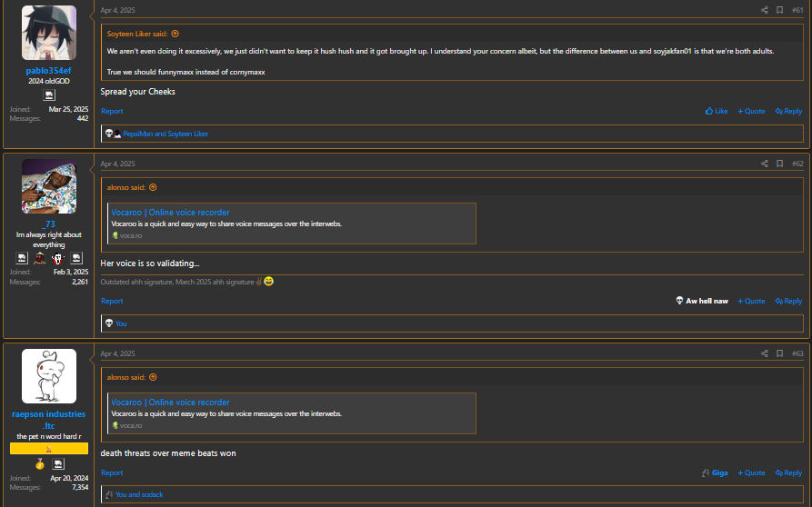Jump to alonso's quoted post in #63
Image resolution: width=812 pixels, height=507 pixels.
point(153,377)
